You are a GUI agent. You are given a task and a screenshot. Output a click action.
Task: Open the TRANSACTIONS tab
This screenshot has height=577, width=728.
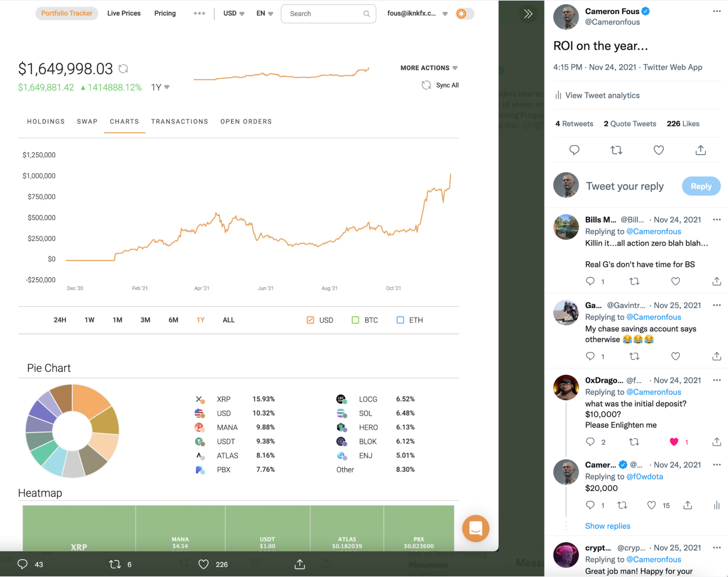tap(180, 122)
